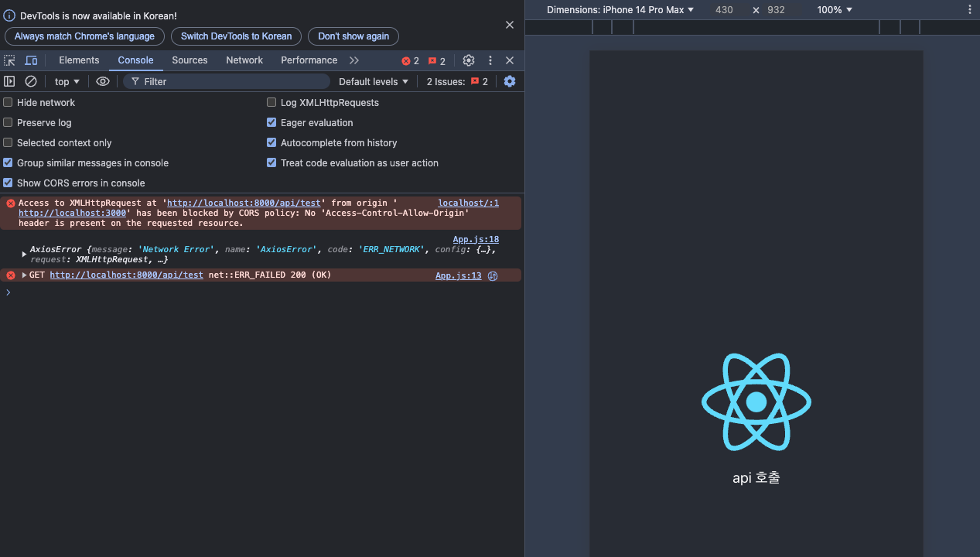This screenshot has width=980, height=557.
Task: Click the error icon on the GET request
Action: 11,275
